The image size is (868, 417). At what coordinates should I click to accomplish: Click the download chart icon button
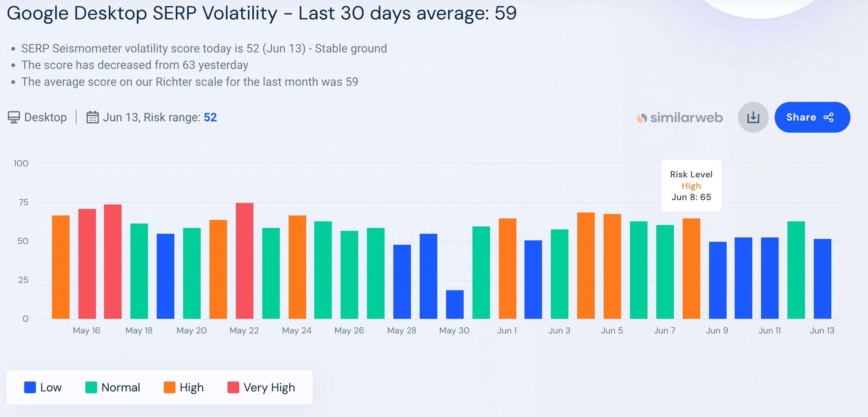tap(753, 117)
